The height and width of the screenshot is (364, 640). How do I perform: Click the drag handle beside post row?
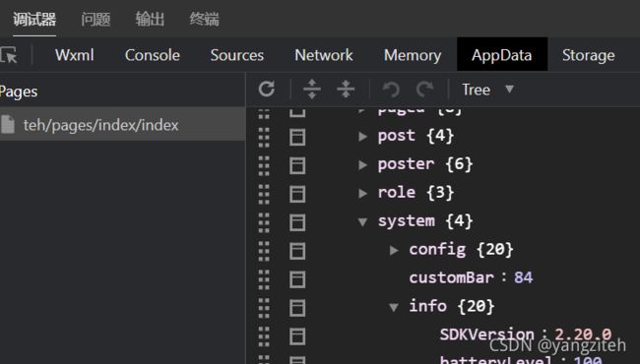(x=264, y=137)
